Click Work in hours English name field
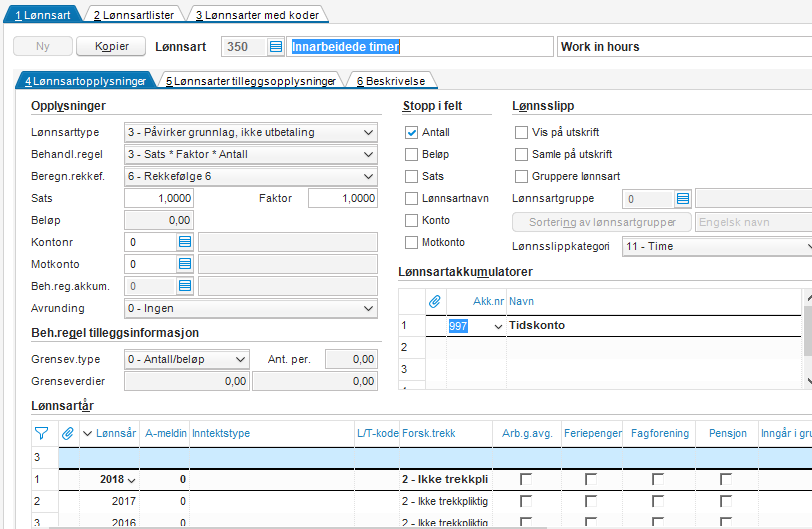Screen dimensions: 812x529 click(x=685, y=47)
